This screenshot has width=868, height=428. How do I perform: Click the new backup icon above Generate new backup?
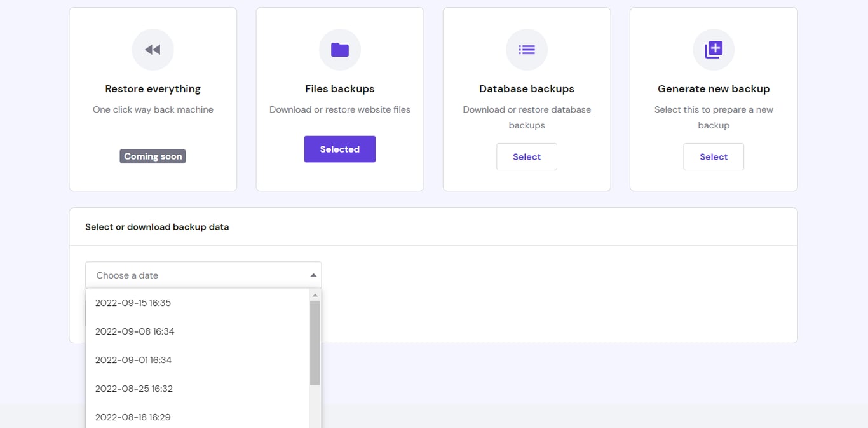point(713,50)
